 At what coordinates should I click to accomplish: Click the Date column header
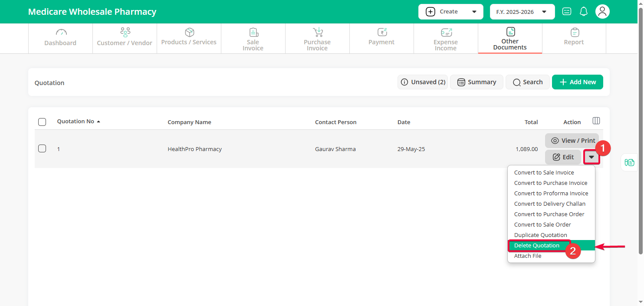tap(404, 122)
